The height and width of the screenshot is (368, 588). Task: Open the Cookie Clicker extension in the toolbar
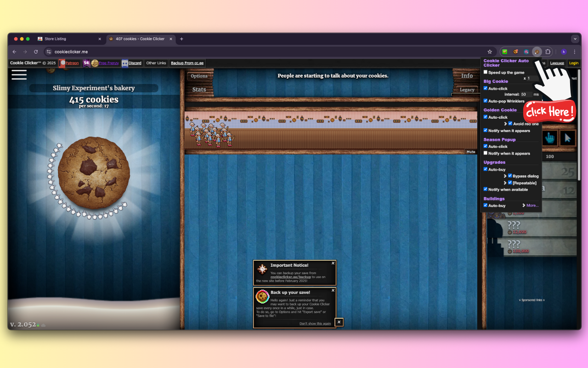pos(537,52)
